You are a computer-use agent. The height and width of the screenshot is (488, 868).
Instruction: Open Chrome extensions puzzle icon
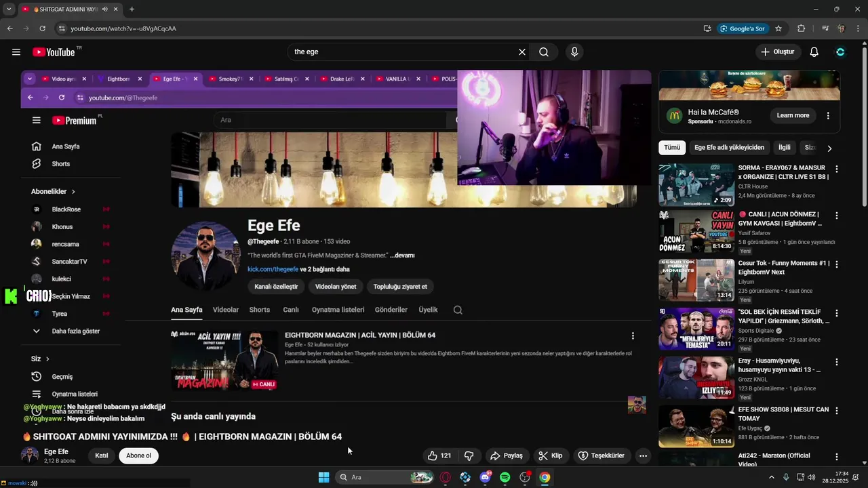coord(802,28)
